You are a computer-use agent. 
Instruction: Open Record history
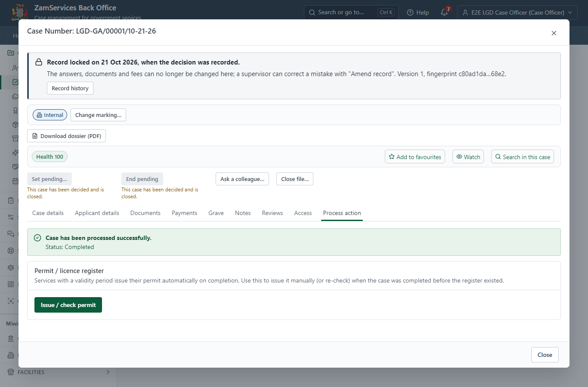tap(70, 88)
